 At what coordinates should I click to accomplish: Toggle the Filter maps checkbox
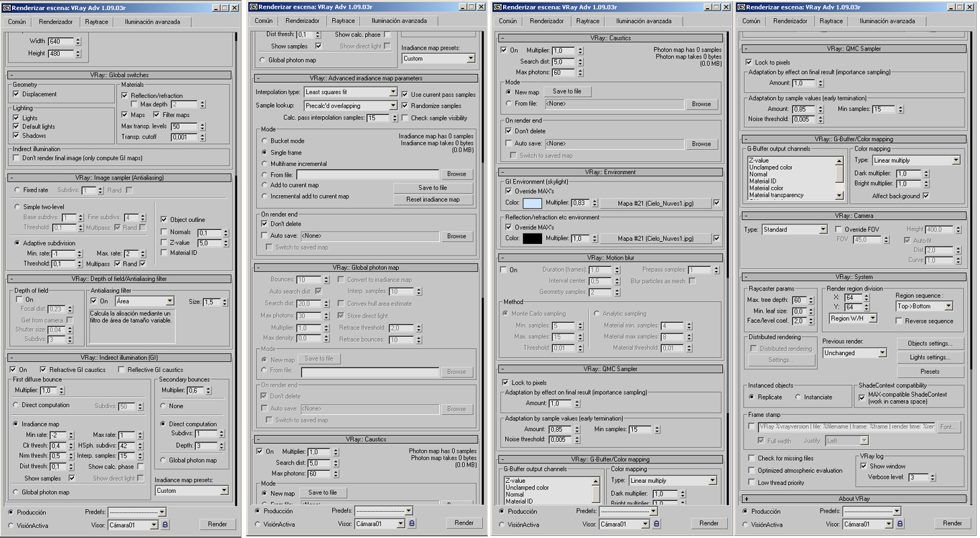point(157,115)
